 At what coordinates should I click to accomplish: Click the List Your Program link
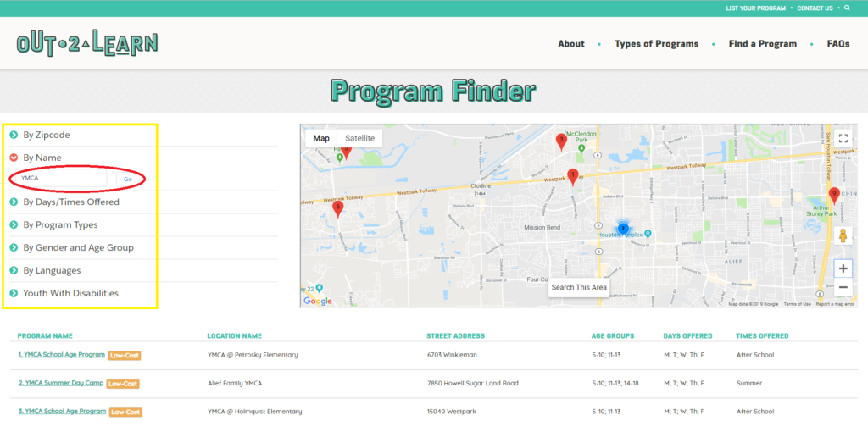(x=756, y=8)
